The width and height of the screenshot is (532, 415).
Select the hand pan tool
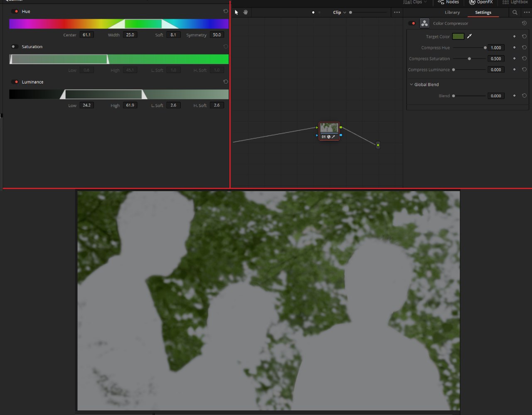tap(246, 12)
